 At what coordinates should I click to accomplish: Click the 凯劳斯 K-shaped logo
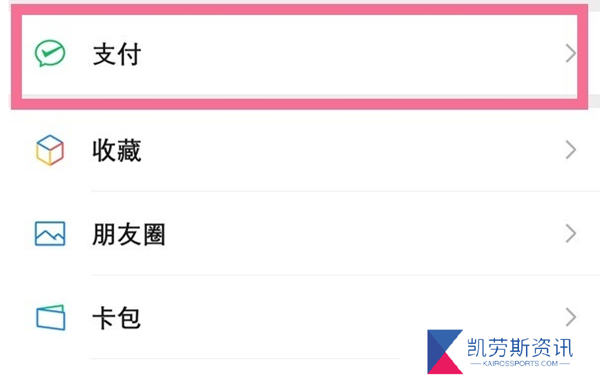pyautogui.click(x=445, y=351)
